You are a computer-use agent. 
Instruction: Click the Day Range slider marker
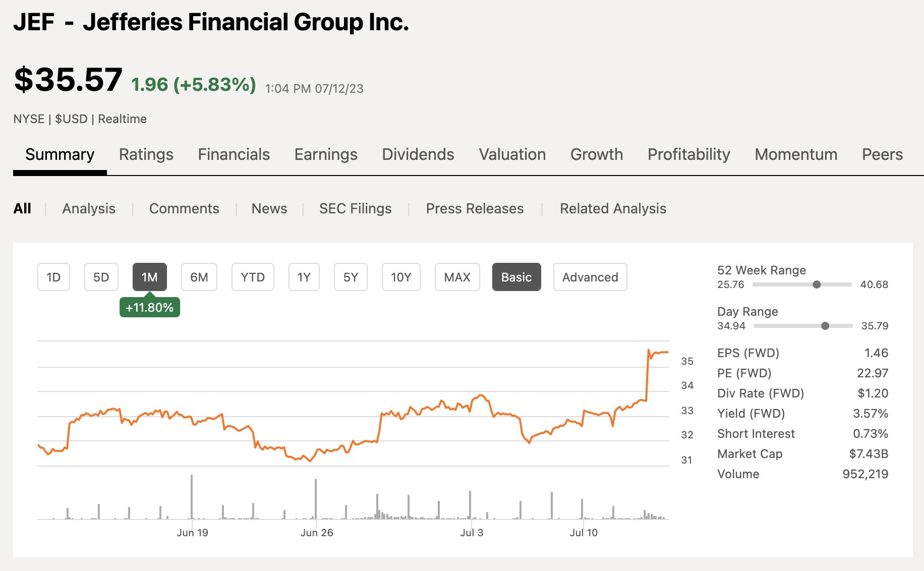tap(825, 326)
